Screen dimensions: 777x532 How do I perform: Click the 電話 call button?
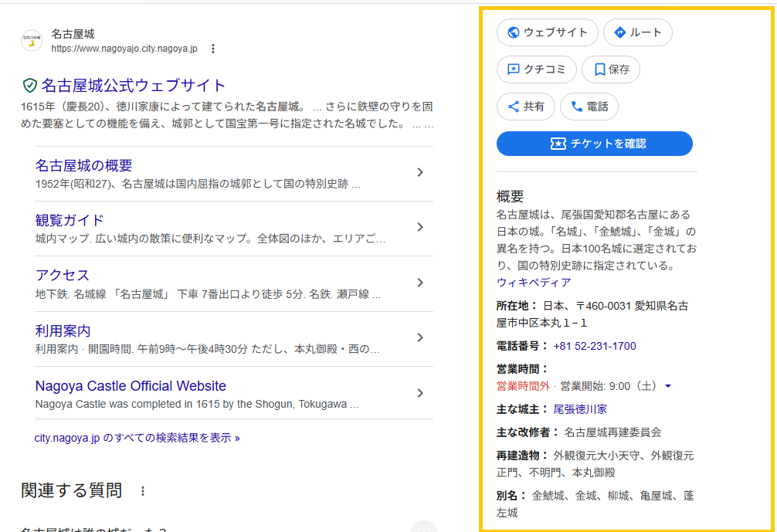(589, 107)
